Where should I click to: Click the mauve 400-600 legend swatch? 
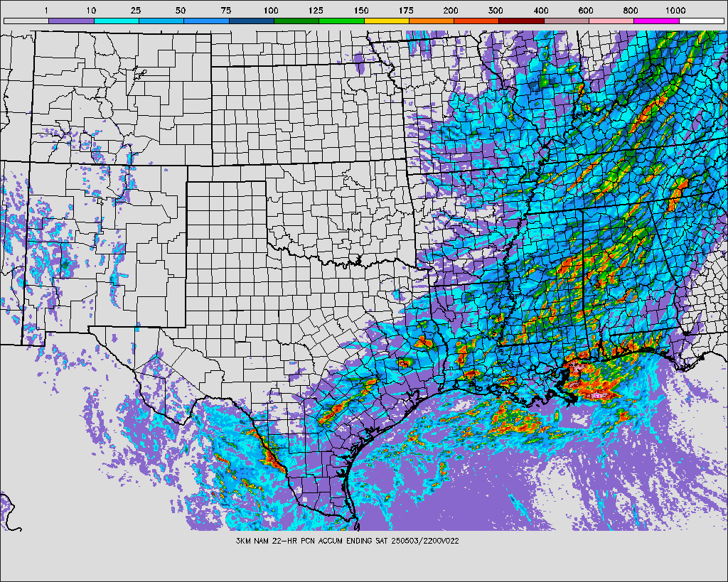[567, 21]
